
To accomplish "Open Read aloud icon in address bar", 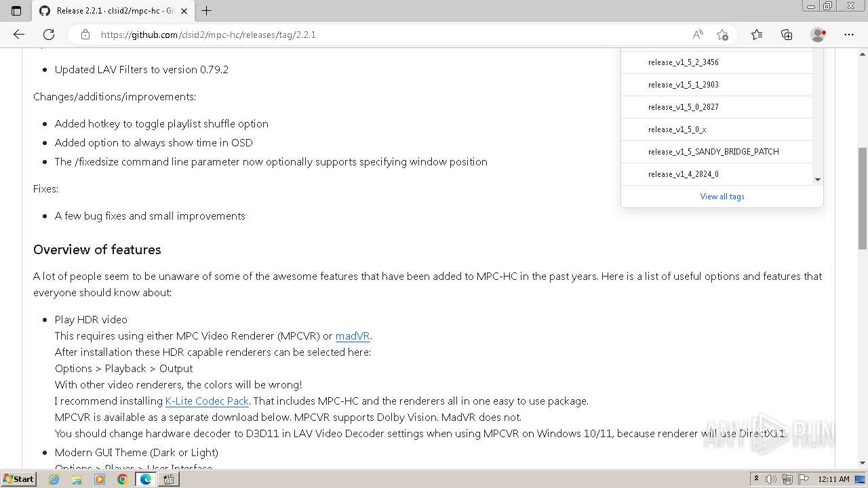I will tap(698, 35).
